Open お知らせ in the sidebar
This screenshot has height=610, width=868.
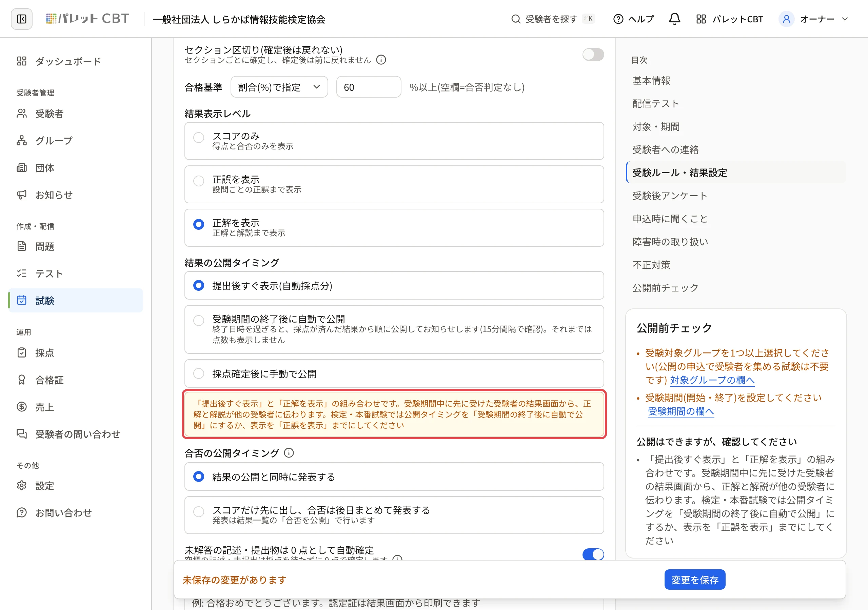pos(76,195)
